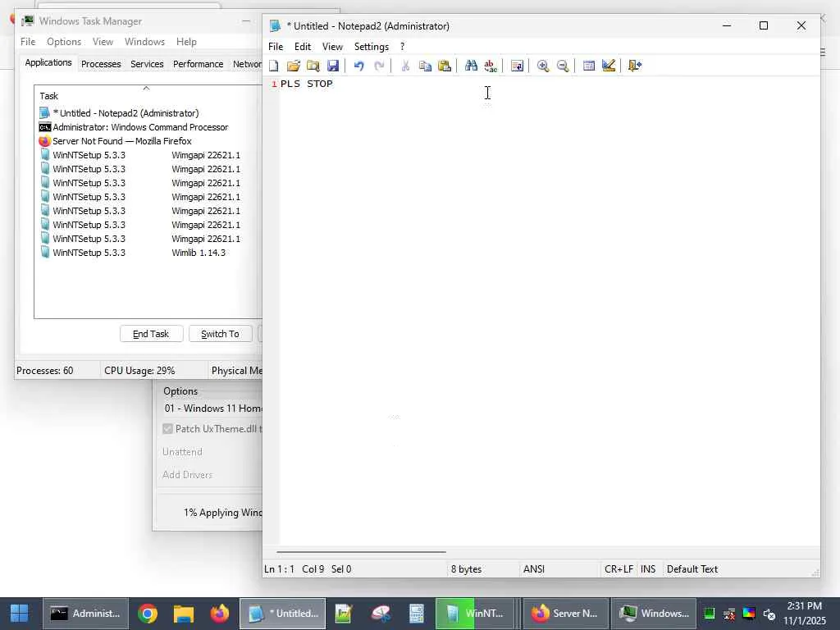The image size is (840, 630).
Task: Open Task Manager File menu
Action: click(x=28, y=42)
